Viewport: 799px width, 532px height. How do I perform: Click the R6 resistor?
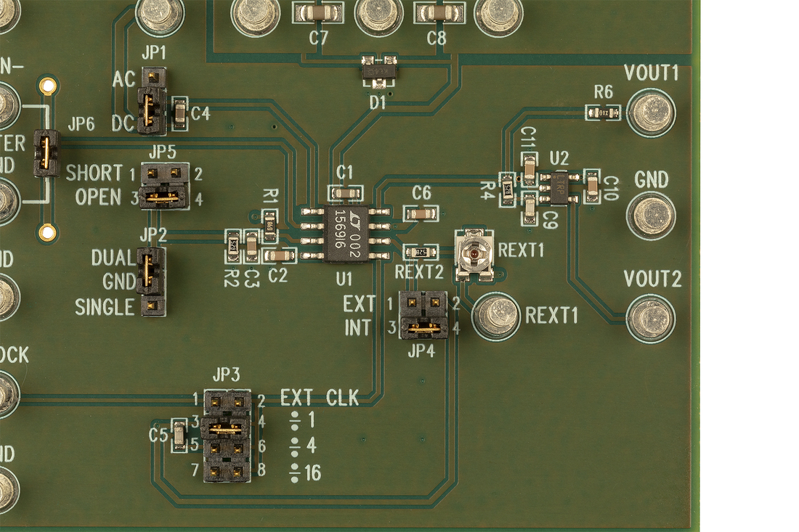pos(604,112)
